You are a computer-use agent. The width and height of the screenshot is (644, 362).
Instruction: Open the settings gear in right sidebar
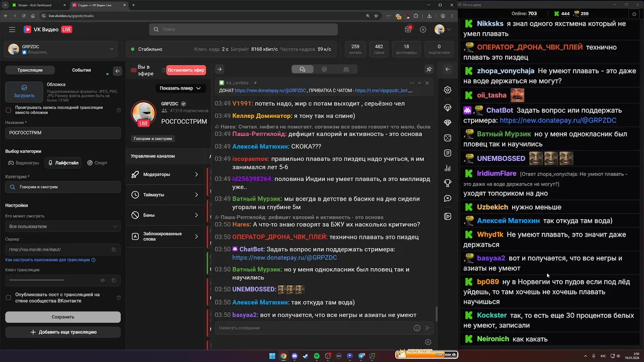[448, 90]
